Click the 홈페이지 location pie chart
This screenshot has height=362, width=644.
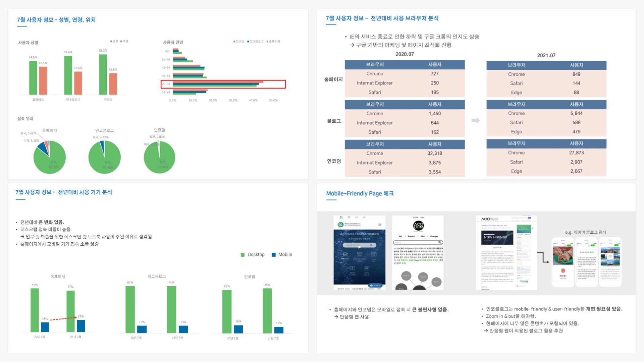pyautogui.click(x=49, y=157)
